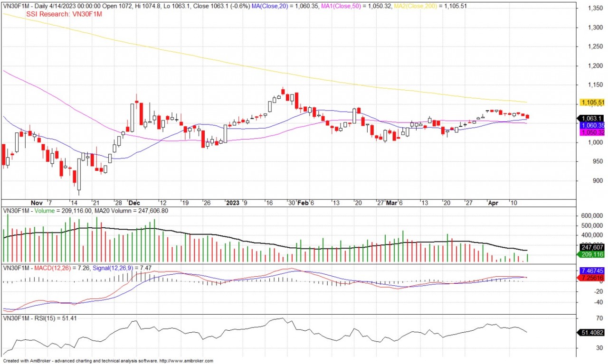Screen dimensions: 608x364
Task: Click the Volume pane header text
Action: click(85, 211)
